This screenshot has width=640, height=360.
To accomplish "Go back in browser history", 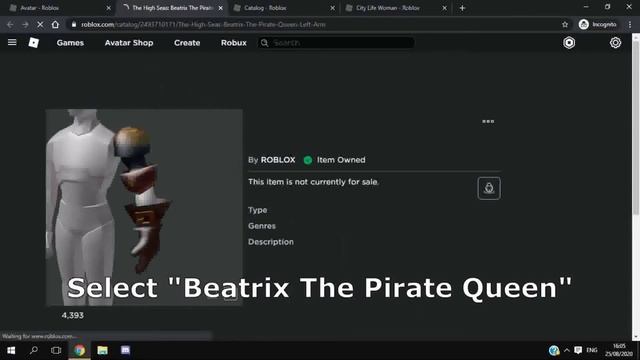I will coord(10,24).
